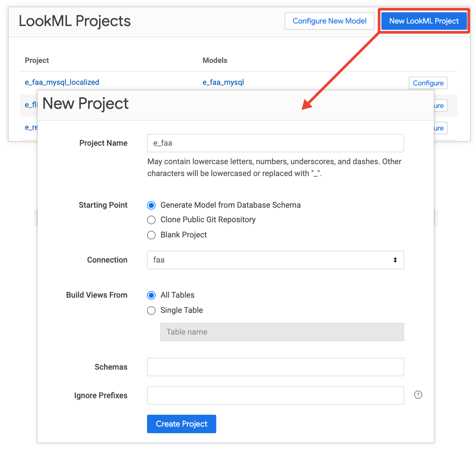Choose the Single Table radio option
Viewport: 476px width, 453px height.
151,311
